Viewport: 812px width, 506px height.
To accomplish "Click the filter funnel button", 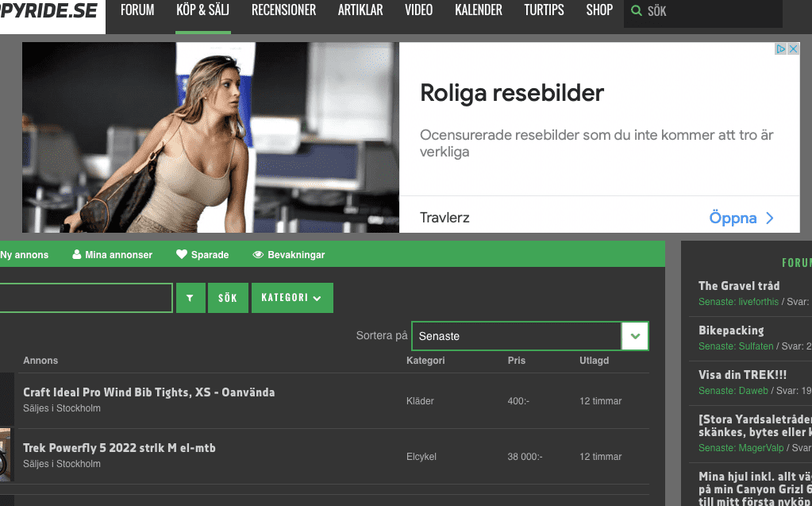I will click(190, 298).
